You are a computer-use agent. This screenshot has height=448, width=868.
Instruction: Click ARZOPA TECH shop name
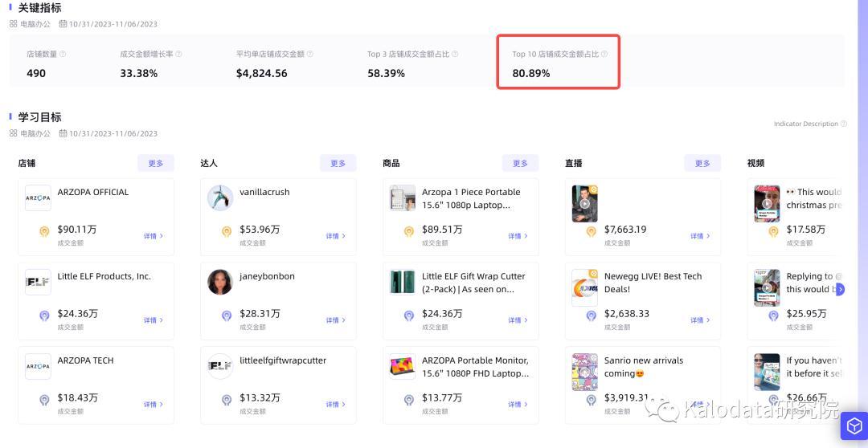pyautogui.click(x=85, y=360)
